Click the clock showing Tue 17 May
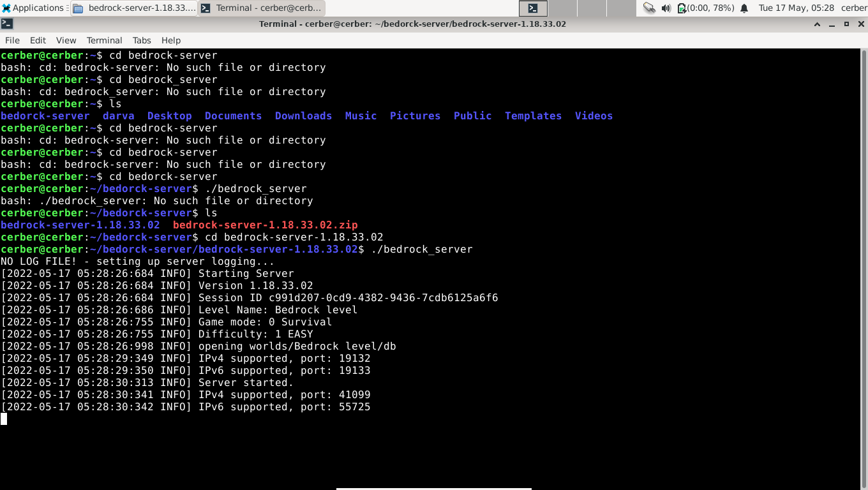 796,8
